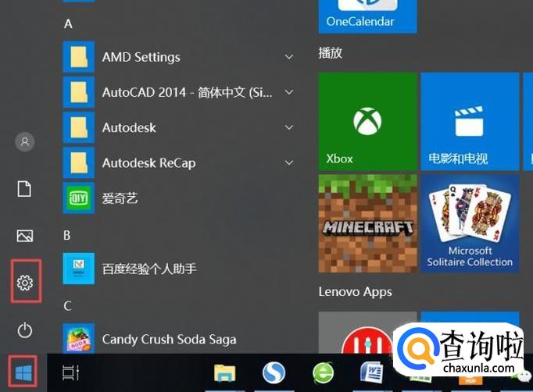
Task: Open Microsoft Solitaire Collection tile
Action: 470,224
